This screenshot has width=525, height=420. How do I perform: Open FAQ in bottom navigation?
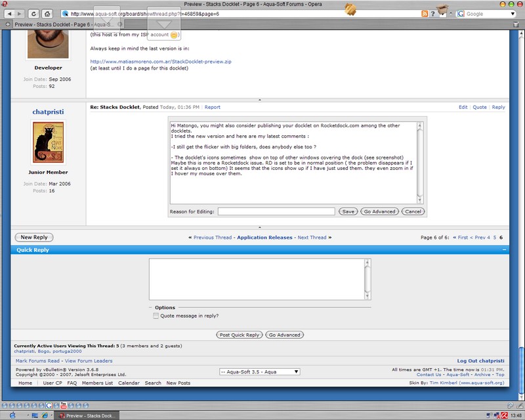click(72, 383)
